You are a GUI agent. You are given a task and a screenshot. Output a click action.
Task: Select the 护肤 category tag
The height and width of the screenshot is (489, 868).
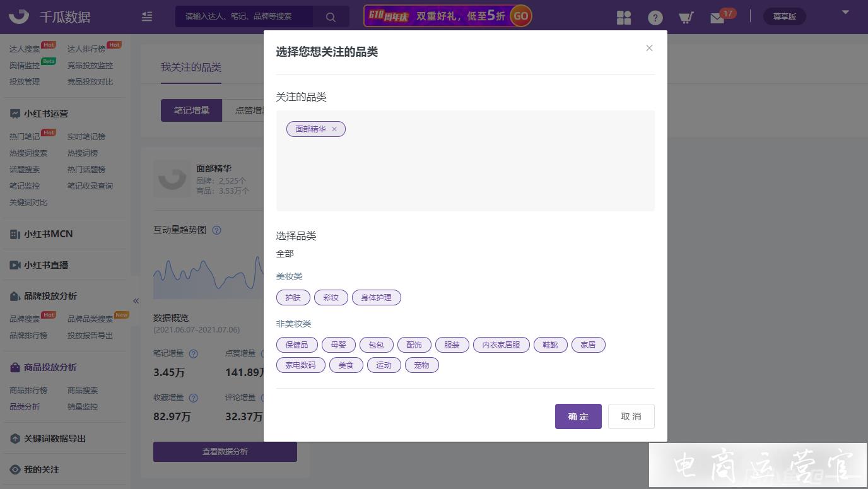point(293,298)
